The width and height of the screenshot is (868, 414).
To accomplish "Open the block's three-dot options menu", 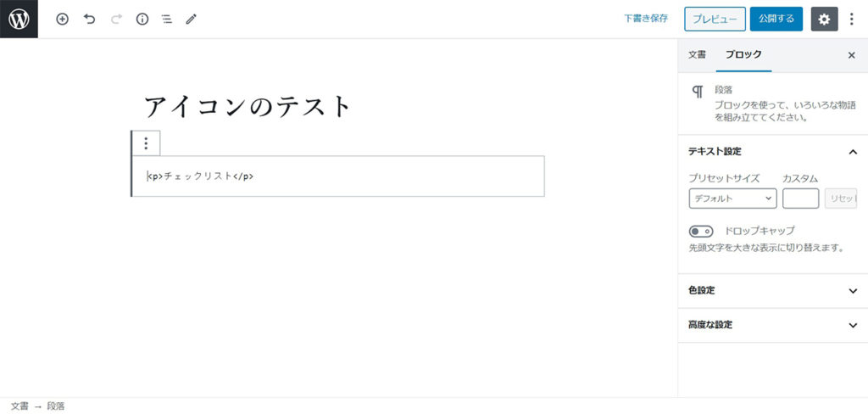I will pyautogui.click(x=146, y=143).
